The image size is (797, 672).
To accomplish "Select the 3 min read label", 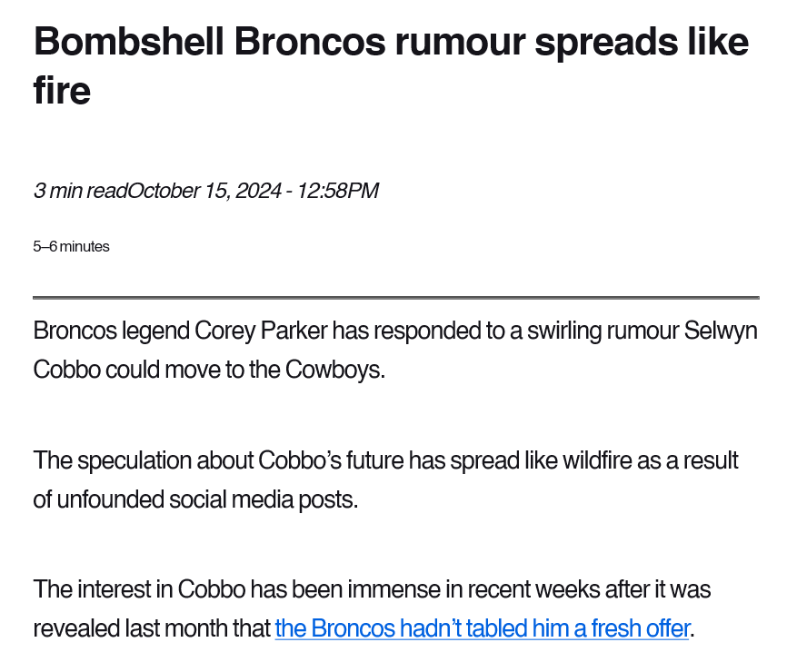I will (x=81, y=191).
